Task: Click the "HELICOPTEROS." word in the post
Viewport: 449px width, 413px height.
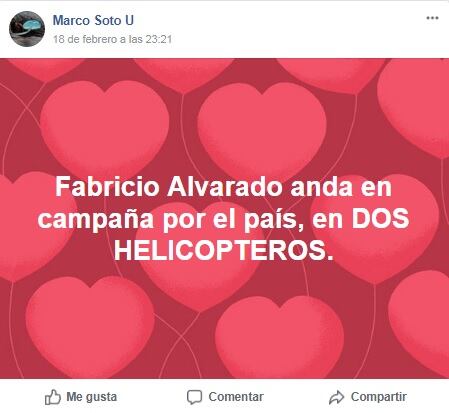Action: (224, 251)
